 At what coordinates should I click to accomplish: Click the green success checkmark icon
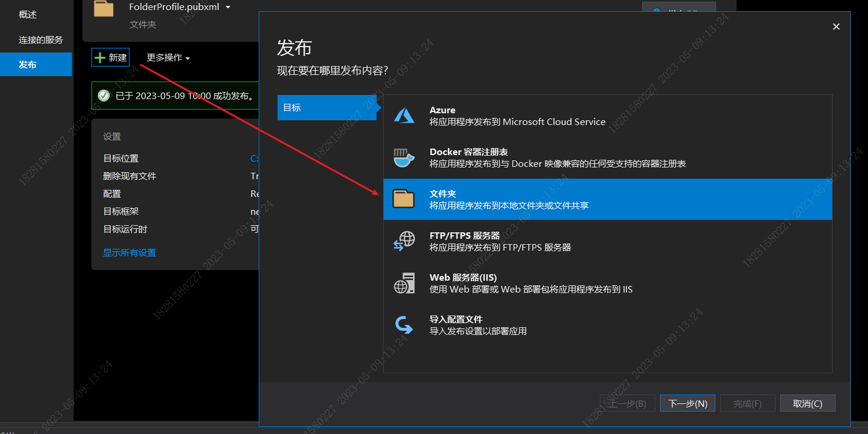[104, 96]
